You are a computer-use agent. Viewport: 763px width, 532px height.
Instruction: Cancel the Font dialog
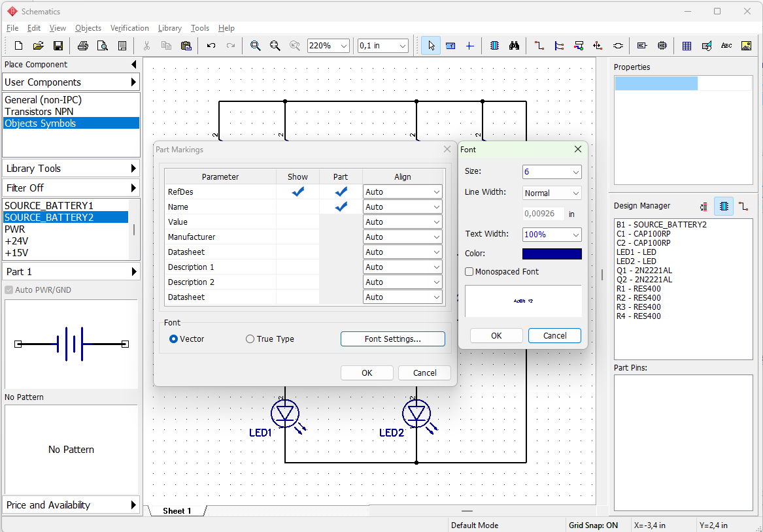pos(554,335)
